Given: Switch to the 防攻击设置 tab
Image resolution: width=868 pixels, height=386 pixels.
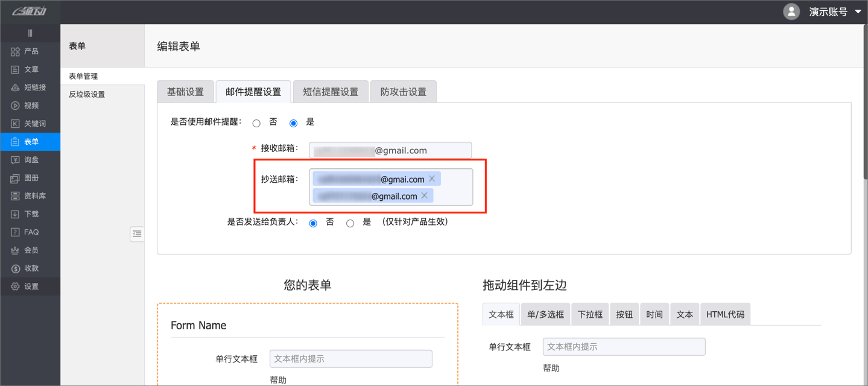Looking at the screenshot, I should pos(403,91).
